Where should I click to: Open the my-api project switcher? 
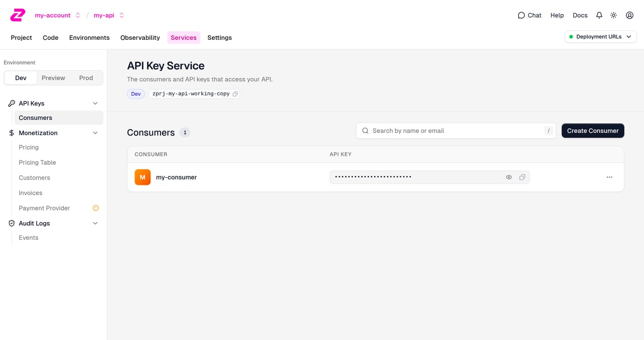coord(109,15)
